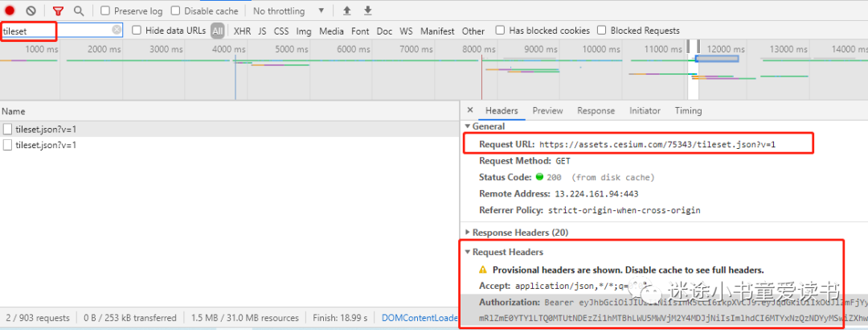Clear the network log

coord(31,10)
